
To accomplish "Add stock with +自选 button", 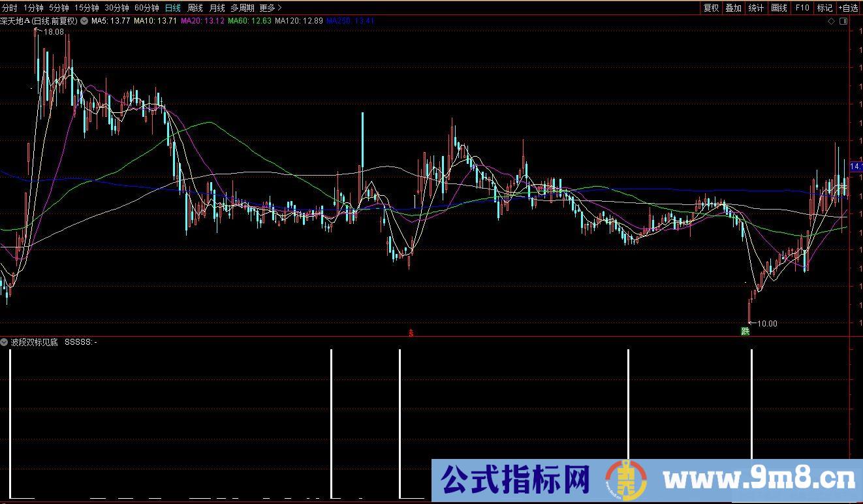I will 849,8.
